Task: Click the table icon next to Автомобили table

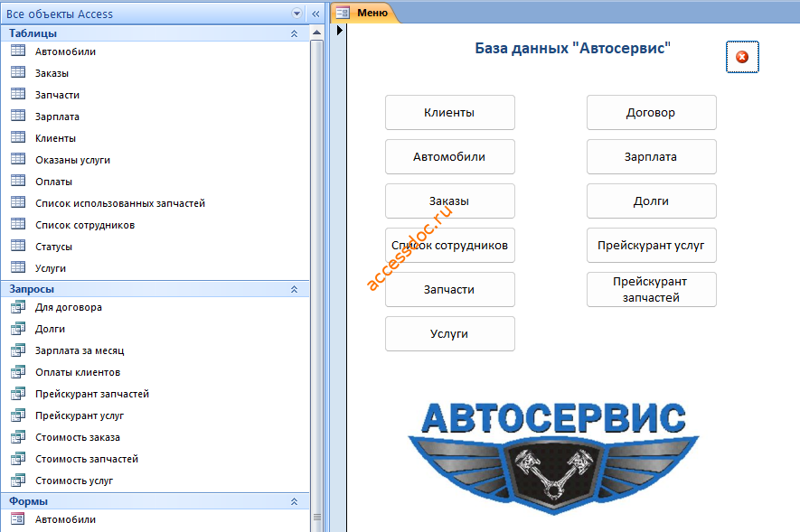Action: pos(18,51)
